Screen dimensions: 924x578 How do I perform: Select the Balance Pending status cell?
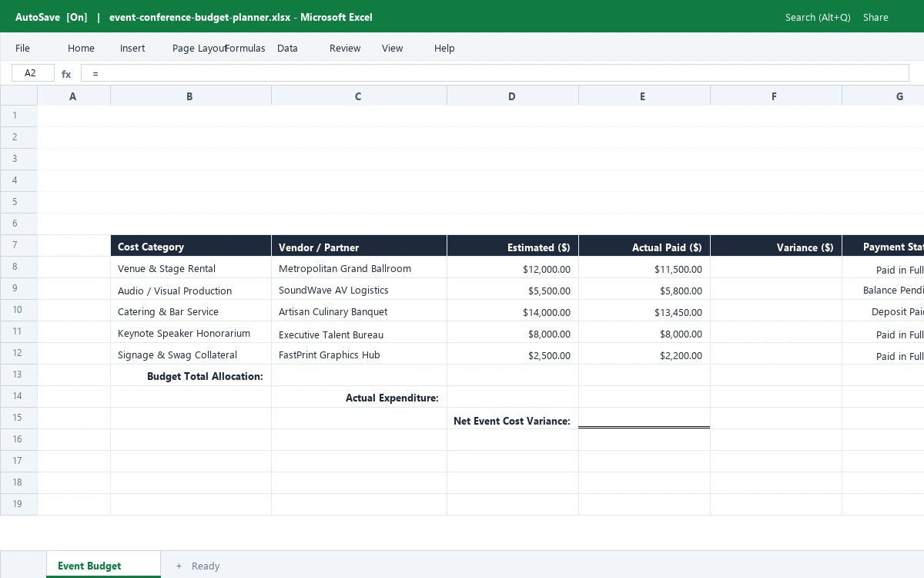click(883, 289)
